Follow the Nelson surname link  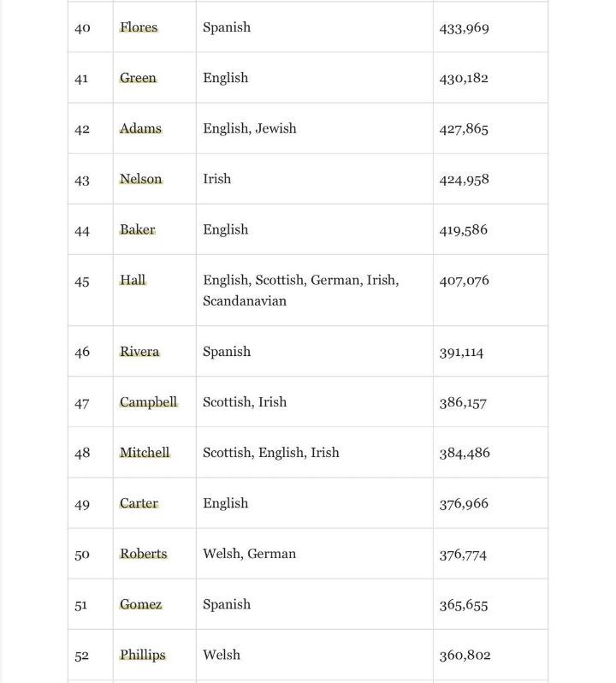[x=140, y=179]
